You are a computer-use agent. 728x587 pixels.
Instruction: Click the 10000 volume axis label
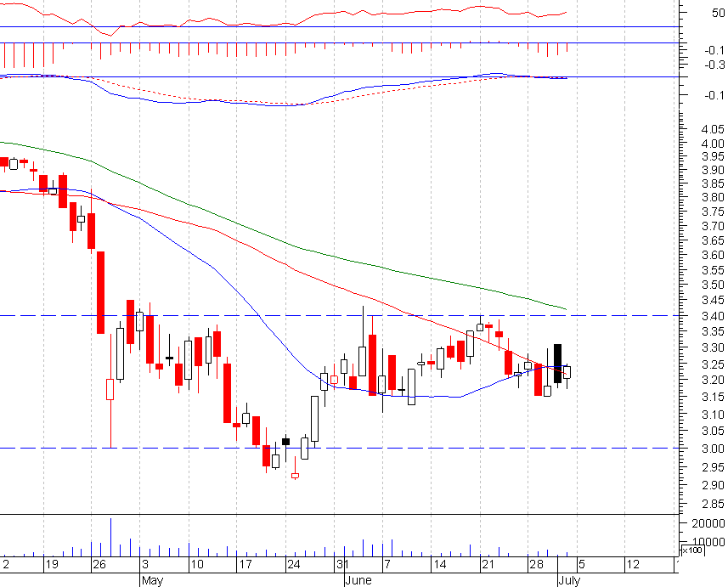coord(708,542)
